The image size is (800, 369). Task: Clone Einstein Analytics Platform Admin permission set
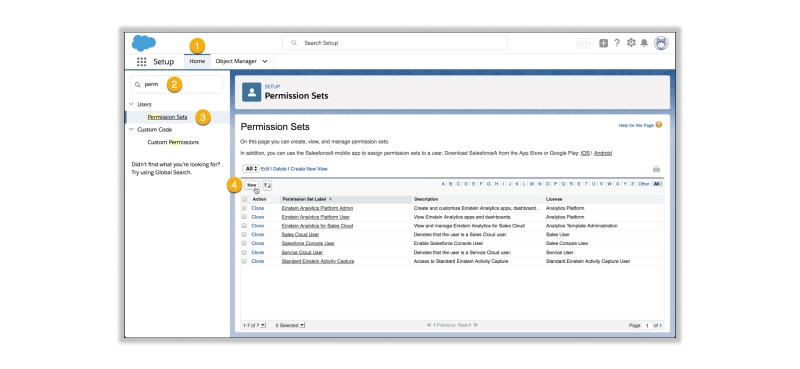pos(258,208)
